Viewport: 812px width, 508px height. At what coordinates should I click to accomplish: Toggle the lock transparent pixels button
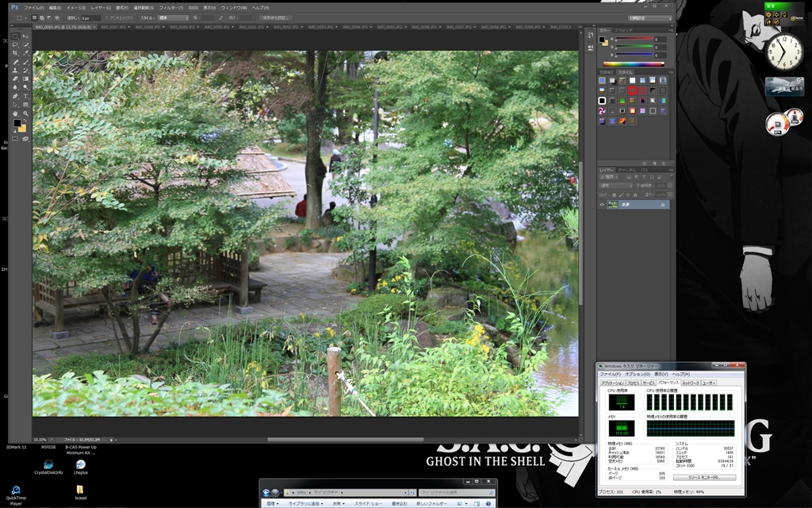tap(615, 195)
